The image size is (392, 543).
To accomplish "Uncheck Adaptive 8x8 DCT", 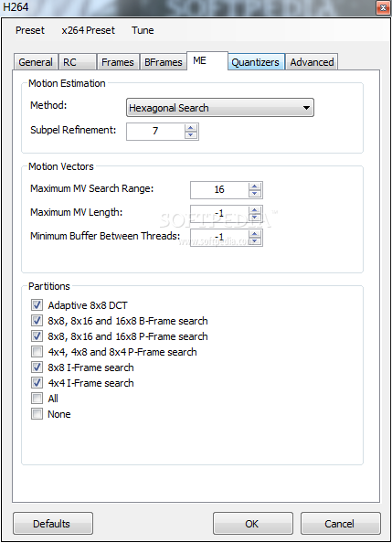I will 37,305.
